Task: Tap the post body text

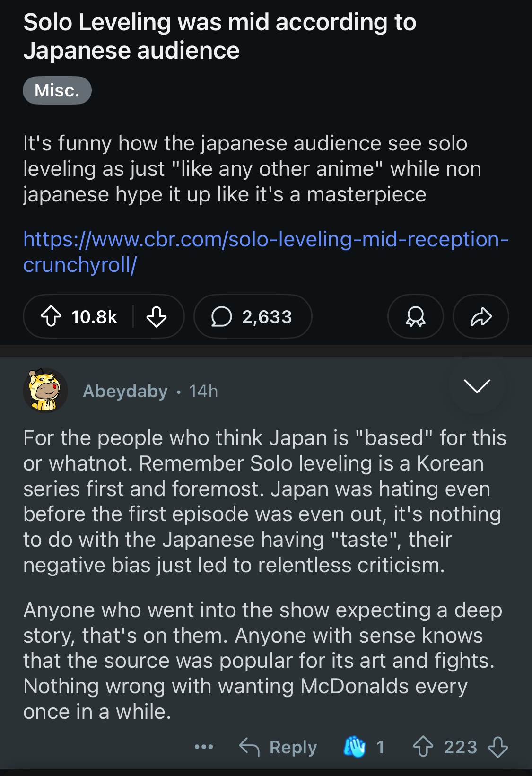Action: tap(252, 169)
